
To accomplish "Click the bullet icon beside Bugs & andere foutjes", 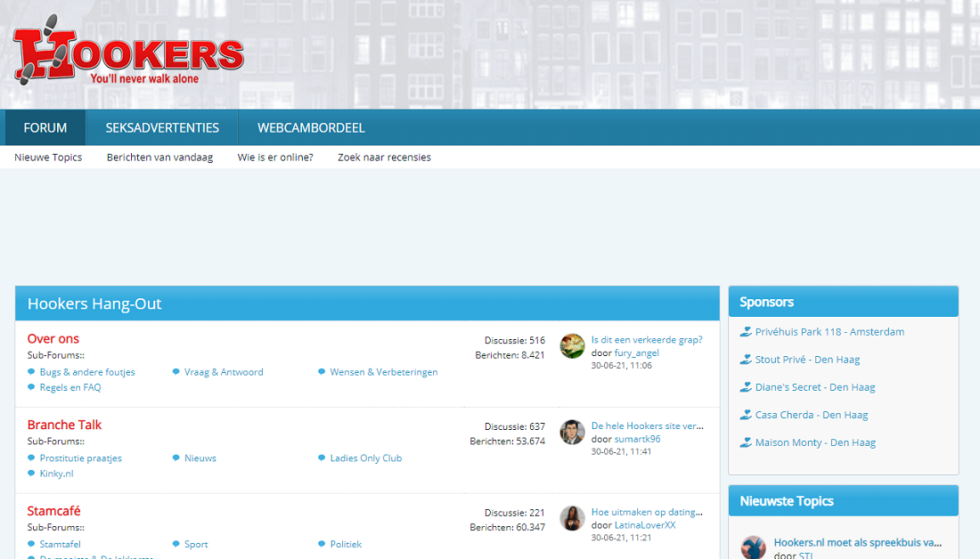I will click(31, 371).
